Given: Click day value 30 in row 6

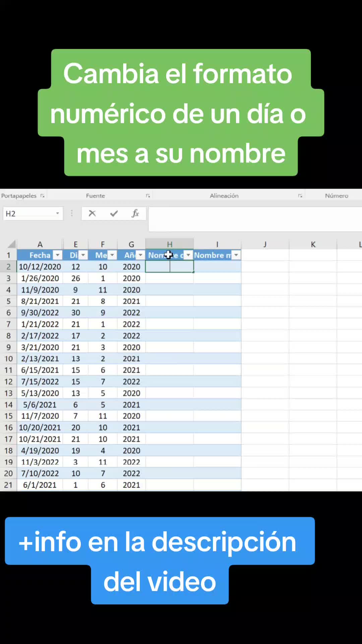Looking at the screenshot, I should tap(75, 313).
